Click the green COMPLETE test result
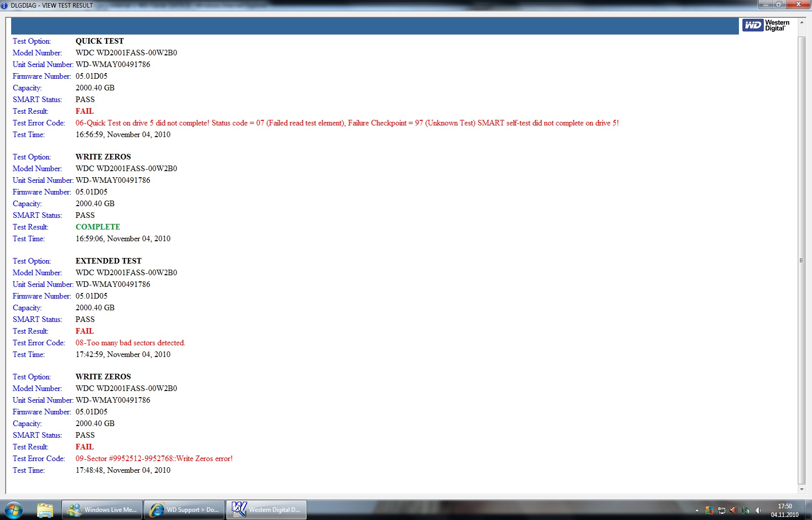The width and height of the screenshot is (812, 520). tap(98, 227)
